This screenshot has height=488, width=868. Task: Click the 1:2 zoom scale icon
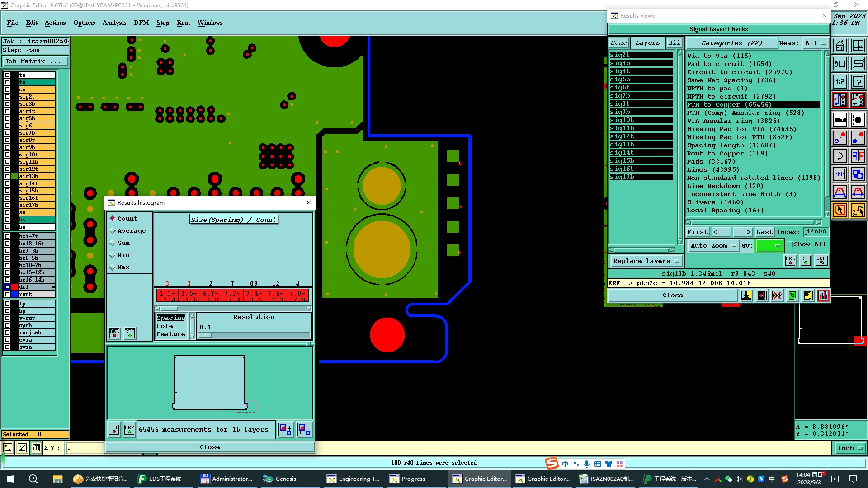point(840,82)
